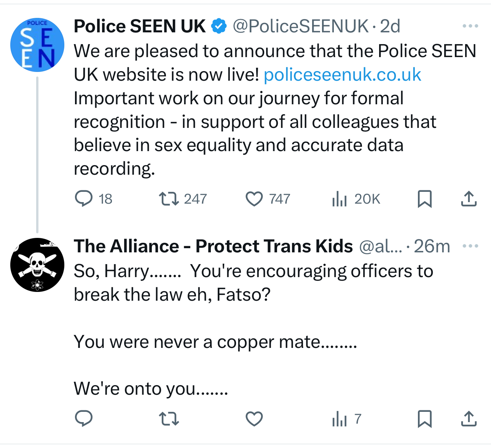The height and width of the screenshot is (448, 491).
Task: Retweet the Police SEEN UK post
Action: pyautogui.click(x=169, y=199)
